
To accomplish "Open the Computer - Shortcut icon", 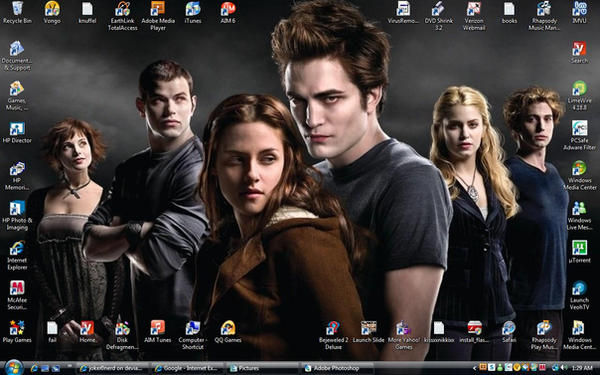I will pos(193,335).
